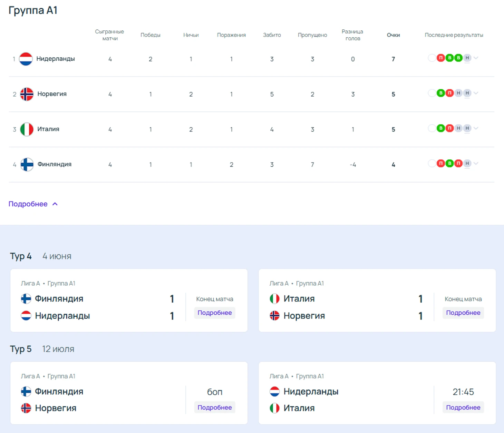Open details for Finland–Netherlands Tour 4 match

[x=214, y=313]
